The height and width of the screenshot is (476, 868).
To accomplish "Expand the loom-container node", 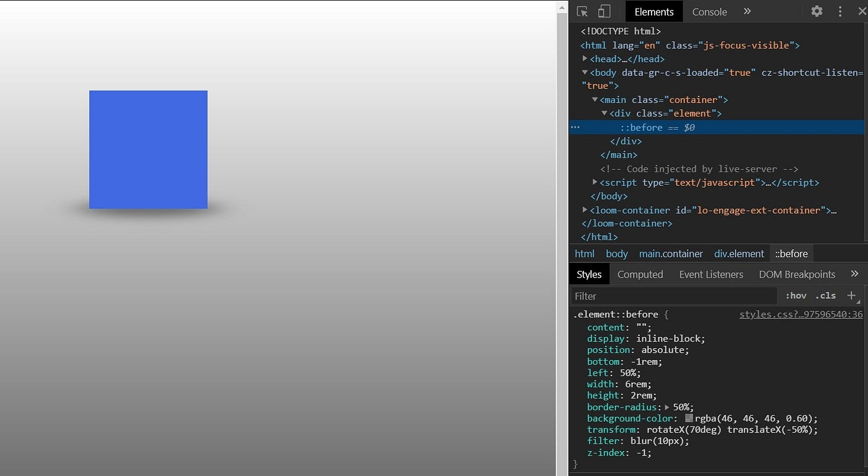I will coord(585,209).
